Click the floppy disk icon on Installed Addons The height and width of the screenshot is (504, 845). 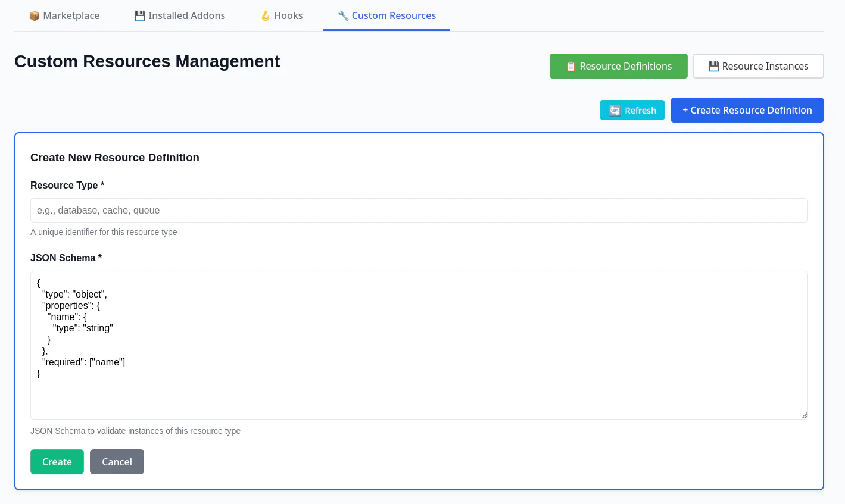pos(139,16)
